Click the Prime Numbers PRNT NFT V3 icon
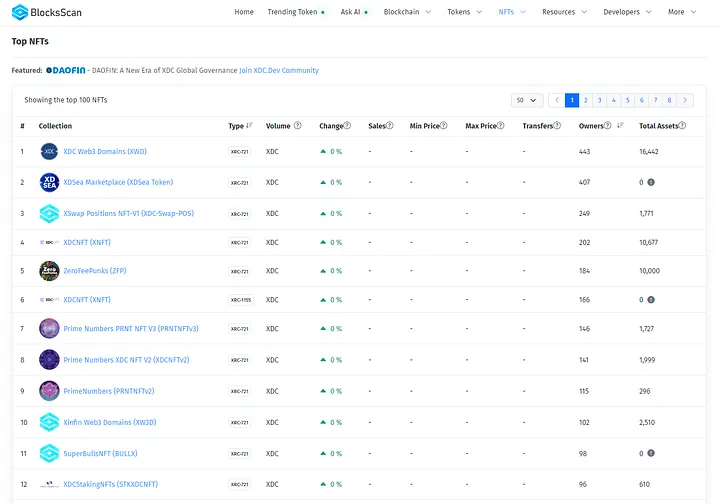The width and height of the screenshot is (720, 504). point(49,329)
